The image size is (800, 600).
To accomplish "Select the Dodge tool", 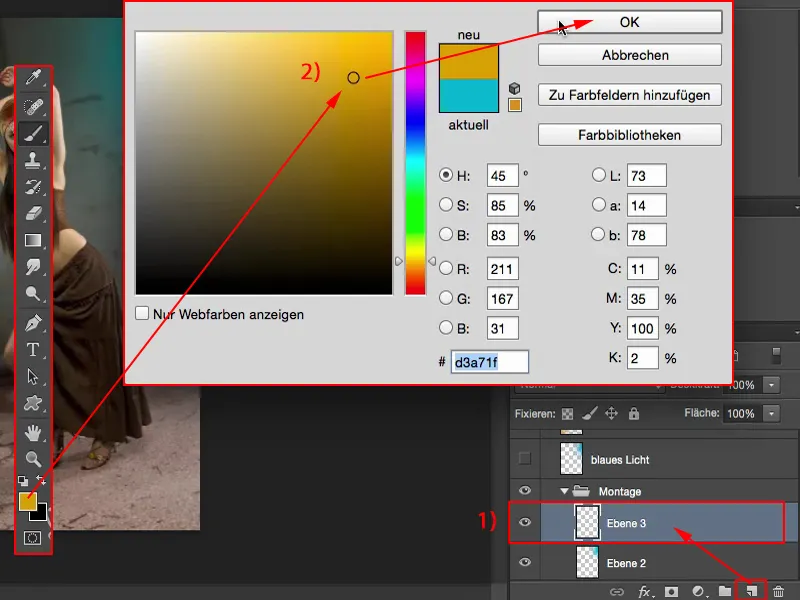I will coord(33,293).
